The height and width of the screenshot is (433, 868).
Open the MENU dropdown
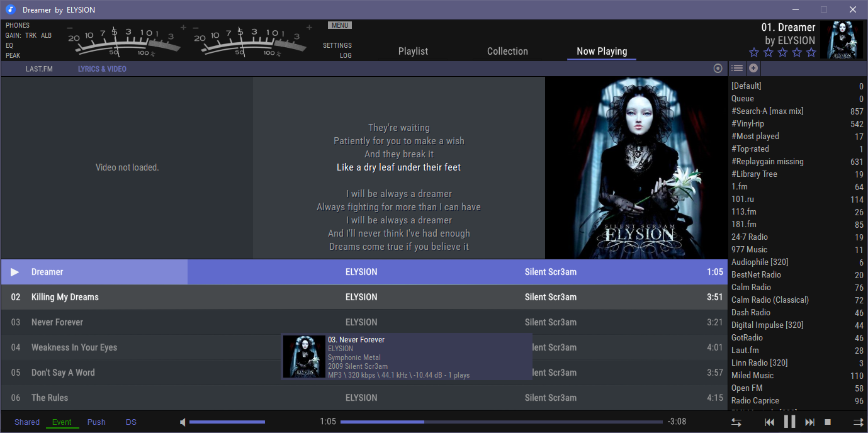click(x=339, y=26)
